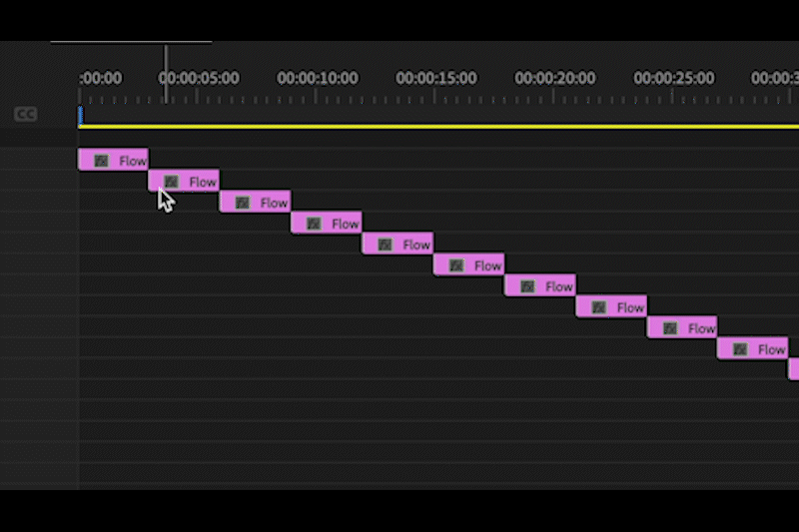Click the 00:00:25:00 timecode label
799x532 pixels.
point(673,78)
